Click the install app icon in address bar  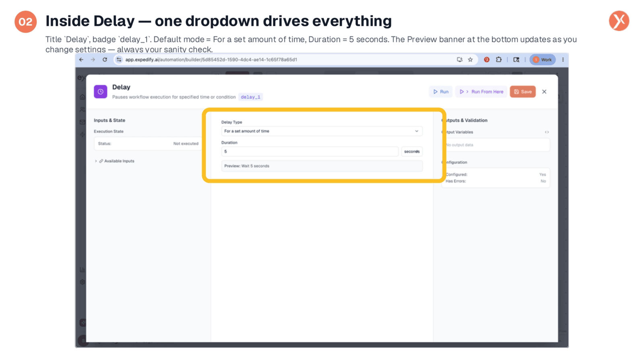click(460, 60)
